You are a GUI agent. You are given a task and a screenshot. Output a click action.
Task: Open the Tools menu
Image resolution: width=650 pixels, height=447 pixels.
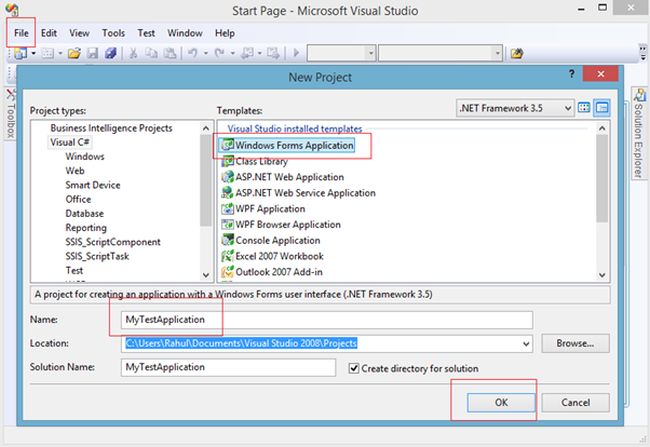tap(113, 33)
